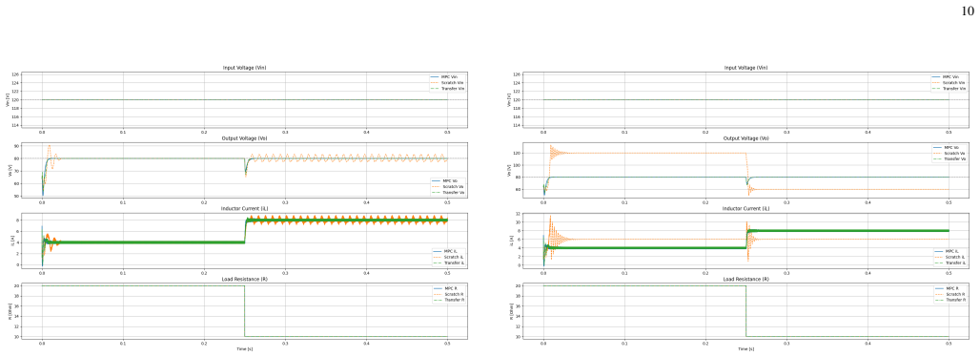The height and width of the screenshot is (357, 980).
Task: Click "Vin [V]" y-axis label in left figure
Action: [8, 99]
